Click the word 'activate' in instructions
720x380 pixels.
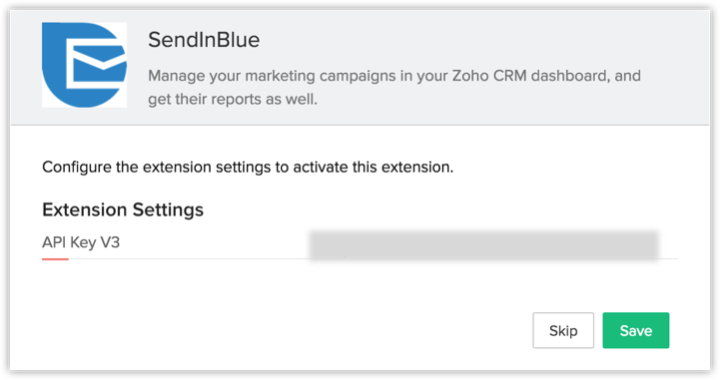pyautogui.click(x=321, y=167)
